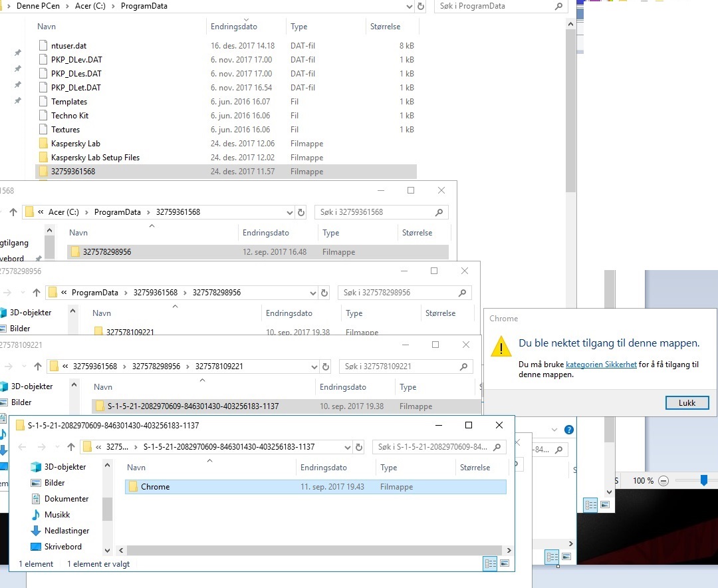The height and width of the screenshot is (588, 718).
Task: Switch the front window to large icons view
Action: point(505,563)
